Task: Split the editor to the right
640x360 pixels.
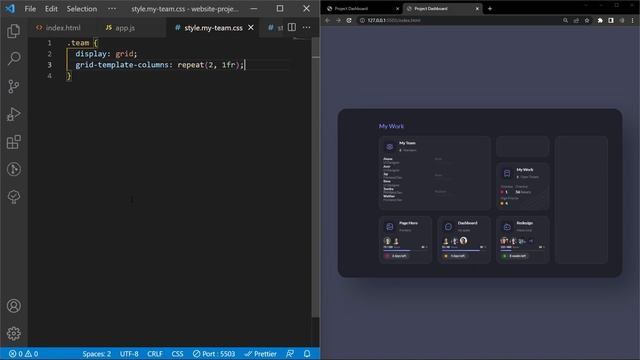Action: point(292,27)
